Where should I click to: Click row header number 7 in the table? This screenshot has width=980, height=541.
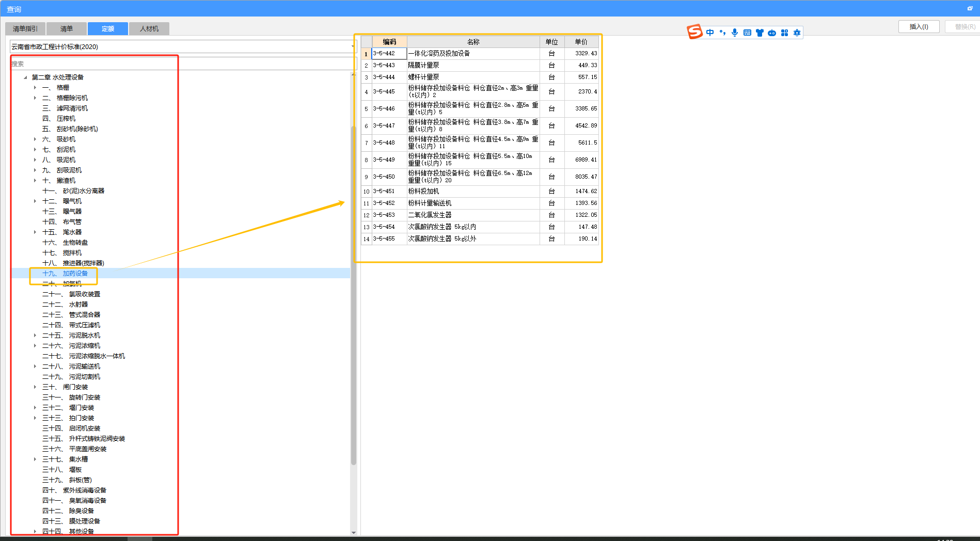coord(366,142)
